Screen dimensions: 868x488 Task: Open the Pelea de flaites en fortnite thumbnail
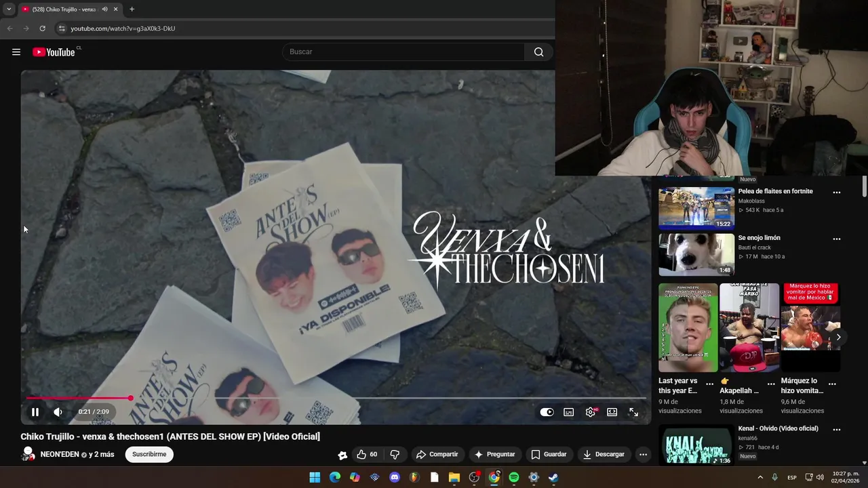pos(696,208)
